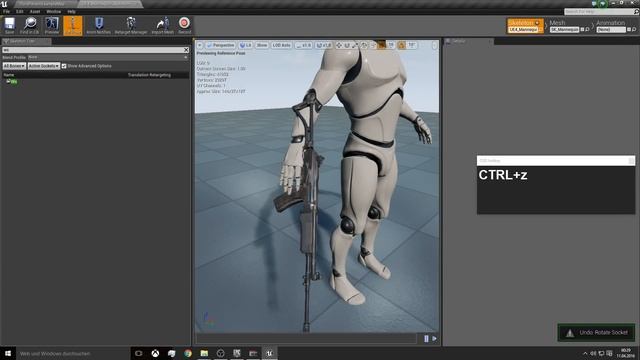Click the Windows taskbar search box
The height and width of the screenshot is (360, 640).
coord(73,353)
